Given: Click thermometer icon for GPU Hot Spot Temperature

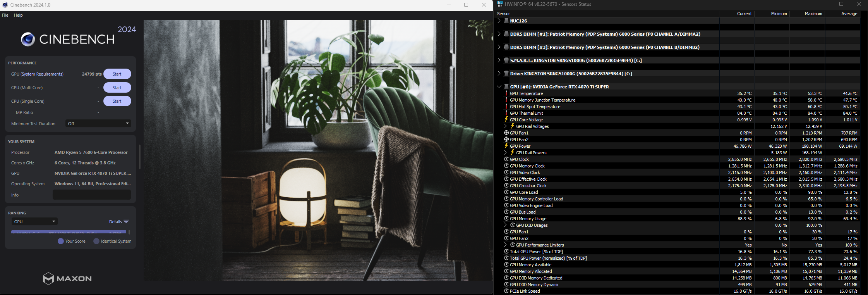Looking at the screenshot, I should point(506,107).
